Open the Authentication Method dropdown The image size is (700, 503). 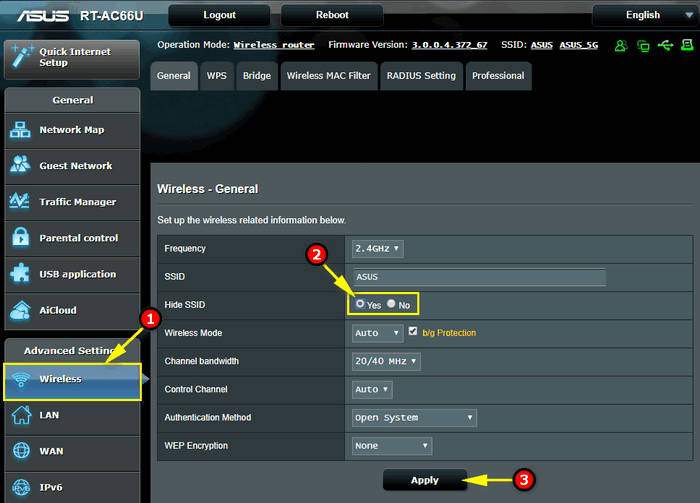414,417
